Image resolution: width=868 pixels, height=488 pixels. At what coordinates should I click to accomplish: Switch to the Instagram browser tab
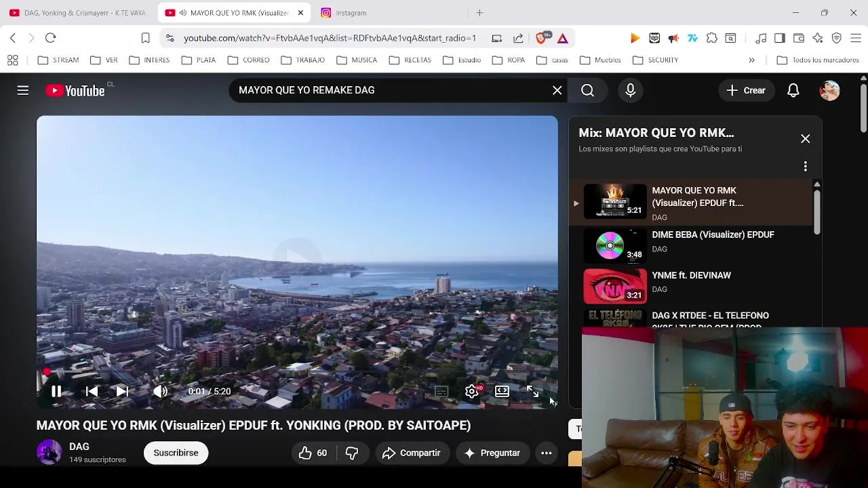[387, 13]
